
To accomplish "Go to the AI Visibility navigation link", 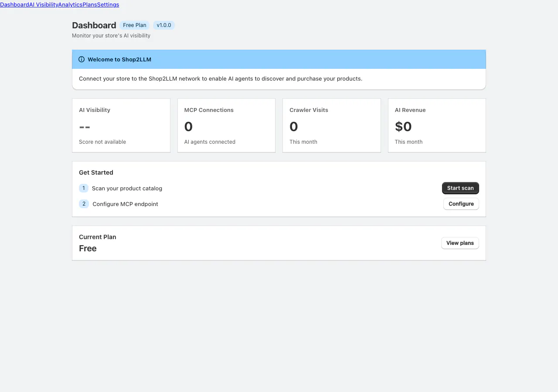I will (x=44, y=4).
